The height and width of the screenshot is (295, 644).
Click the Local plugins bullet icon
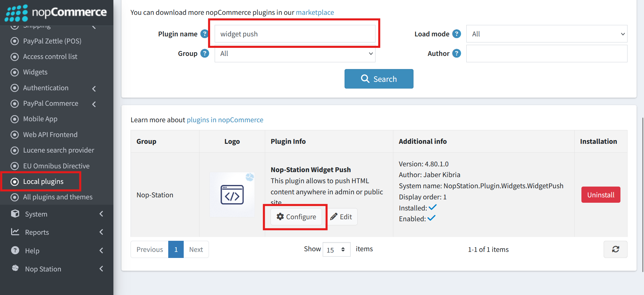(14, 182)
